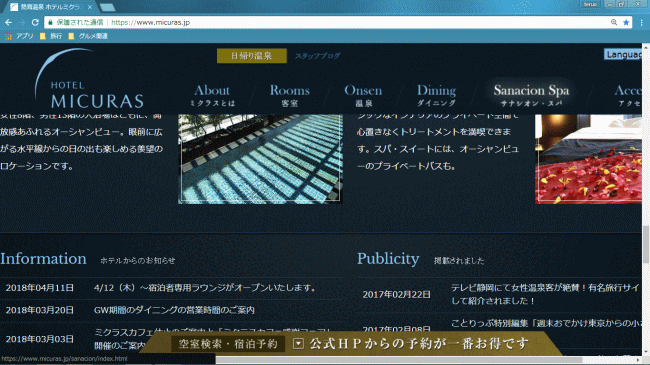The width and height of the screenshot is (650, 365).
Task: Click the date 2018年03月20日
Action: (x=40, y=310)
